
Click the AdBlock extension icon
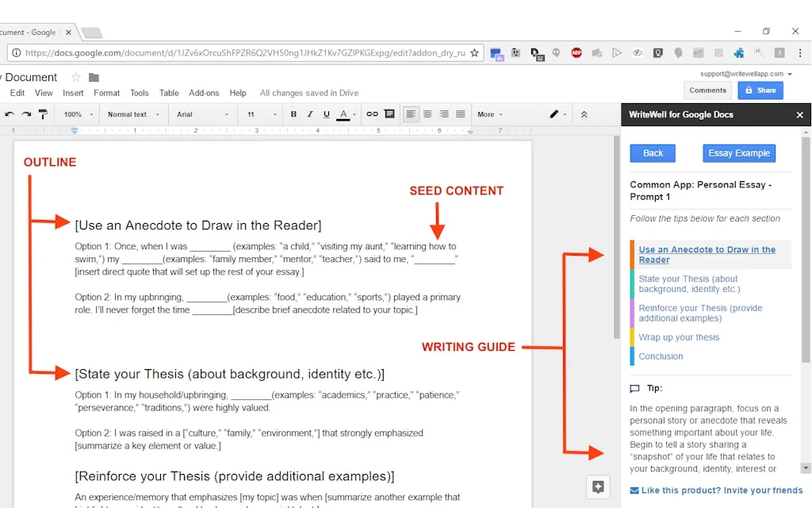[x=576, y=53]
